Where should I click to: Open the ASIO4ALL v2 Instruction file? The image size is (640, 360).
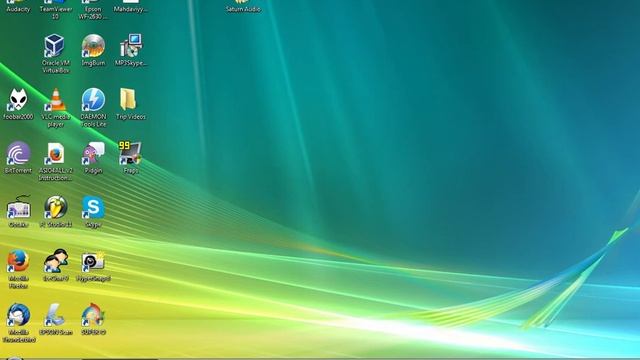coord(56,153)
